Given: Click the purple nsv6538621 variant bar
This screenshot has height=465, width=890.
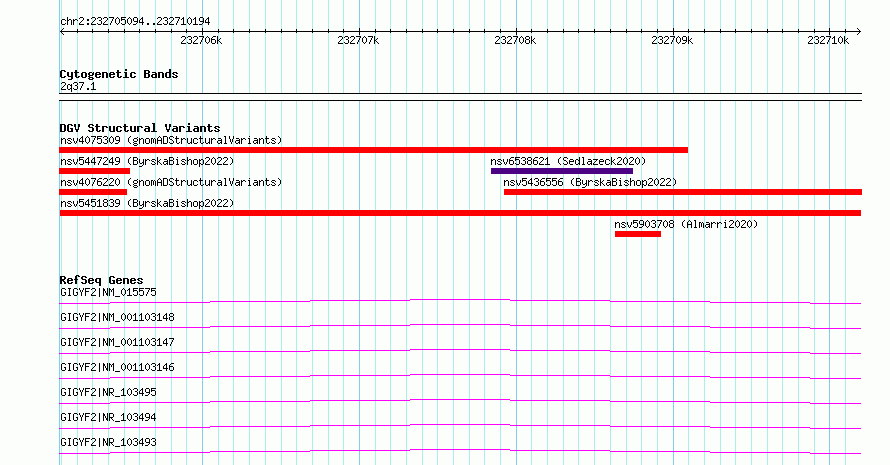Looking at the screenshot, I should point(562,171).
